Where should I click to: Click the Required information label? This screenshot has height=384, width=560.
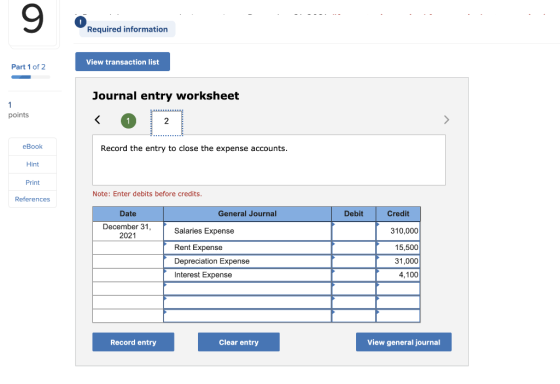click(x=128, y=29)
